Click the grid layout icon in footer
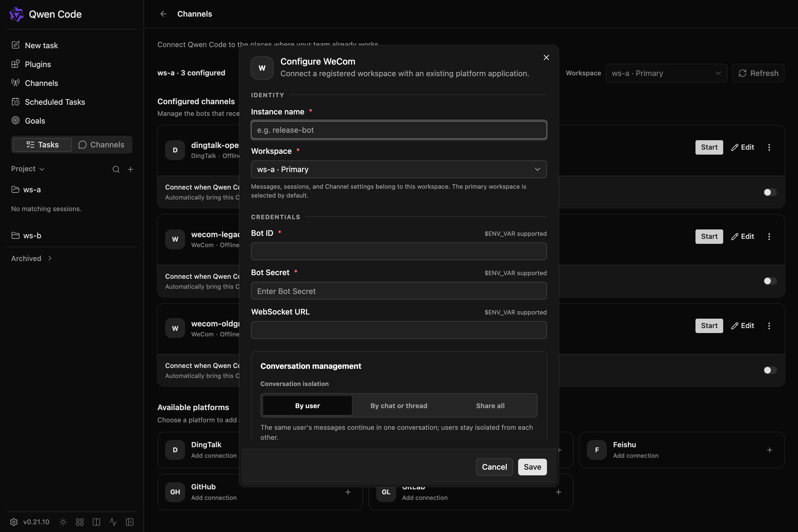Viewport: 798px width, 532px height. point(80,522)
